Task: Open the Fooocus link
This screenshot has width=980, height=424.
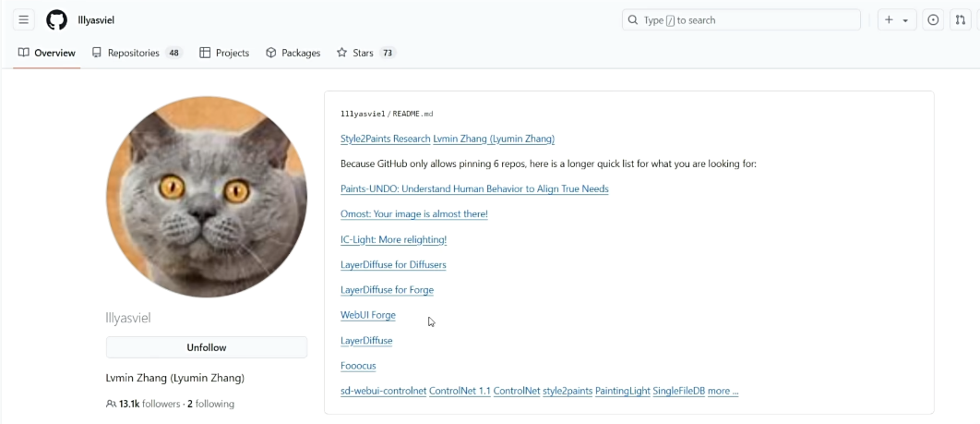Action: coord(358,366)
